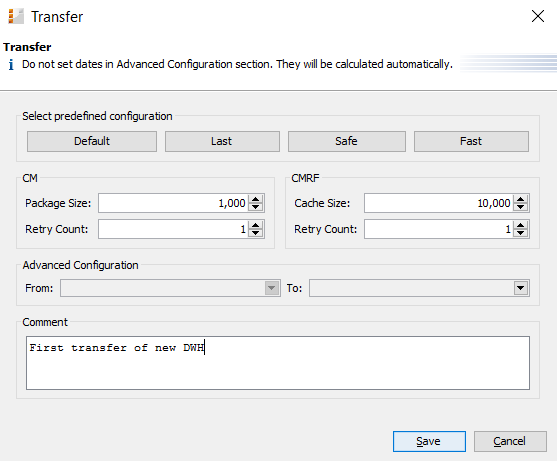The image size is (557, 461).
Task: Click inside the CM Package Size field
Action: coord(173,203)
